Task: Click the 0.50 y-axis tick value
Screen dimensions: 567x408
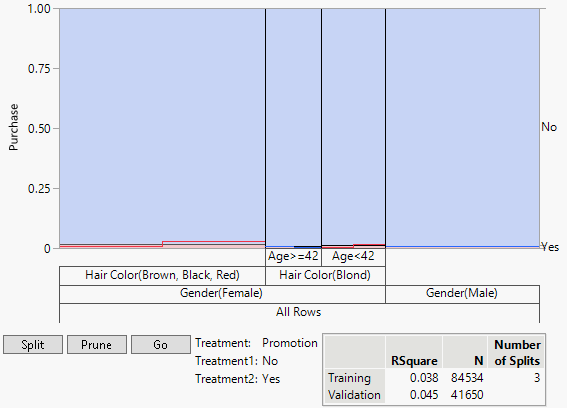Action: (39, 128)
